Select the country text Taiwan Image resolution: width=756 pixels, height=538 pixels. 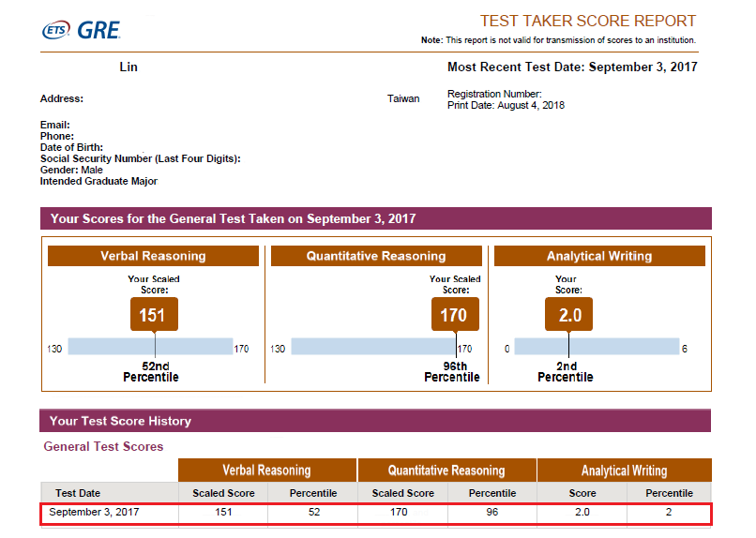tap(403, 98)
